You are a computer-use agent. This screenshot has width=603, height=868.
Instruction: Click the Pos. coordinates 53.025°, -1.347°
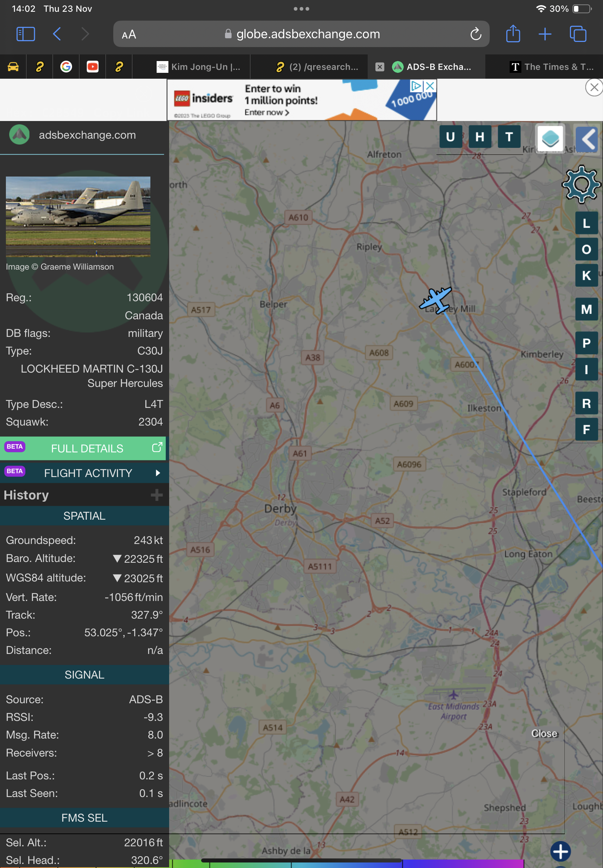click(124, 633)
